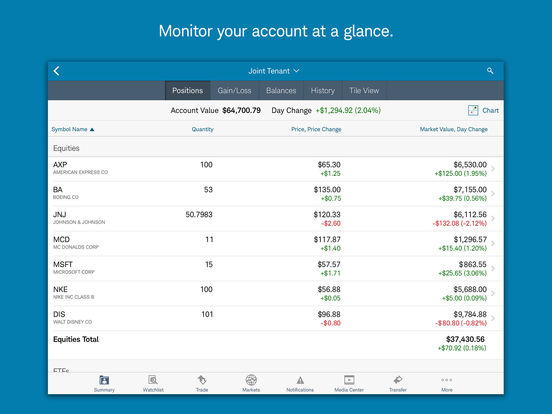Viewport: 552px width, 414px height.
Task: Switch to the Tile View tab
Action: point(364,90)
